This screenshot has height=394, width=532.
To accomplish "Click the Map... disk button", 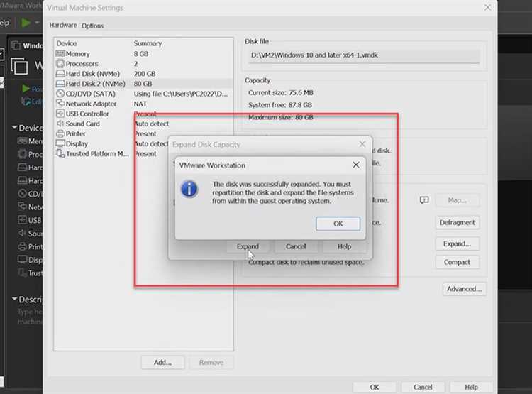I will click(457, 200).
